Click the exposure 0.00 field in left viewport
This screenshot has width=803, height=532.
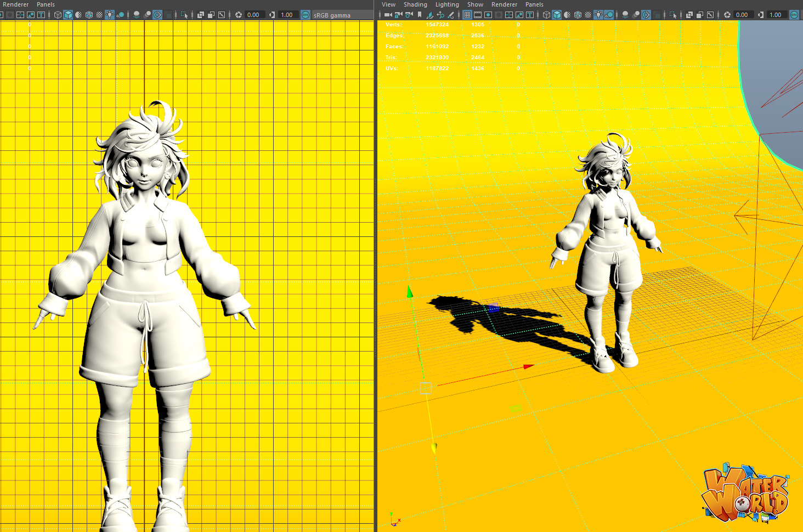[253, 15]
